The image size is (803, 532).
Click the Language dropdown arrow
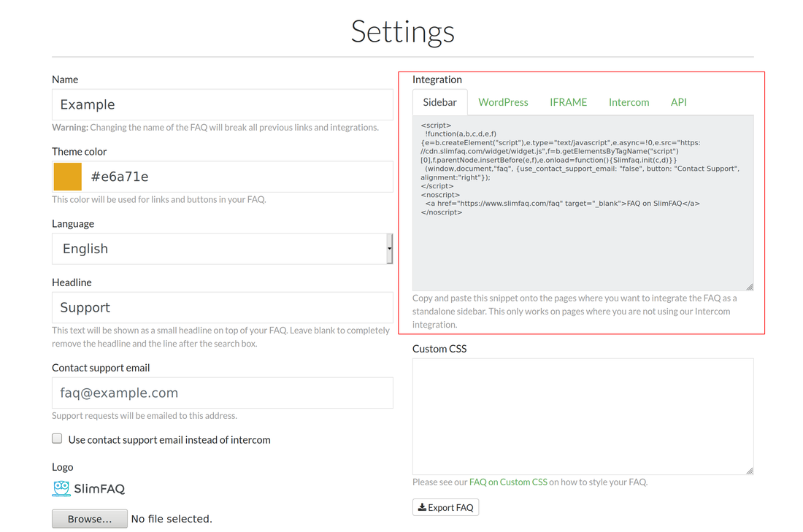pyautogui.click(x=389, y=249)
